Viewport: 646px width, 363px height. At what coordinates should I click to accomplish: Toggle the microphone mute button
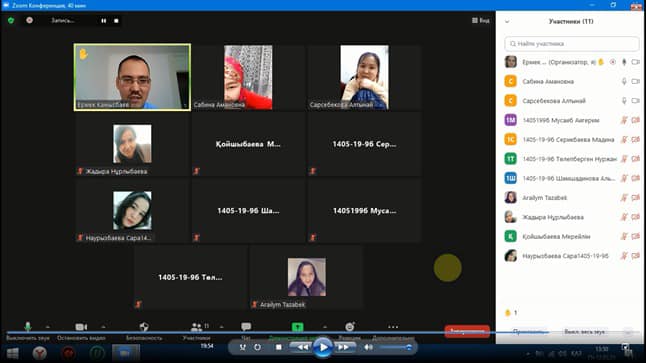(28, 327)
